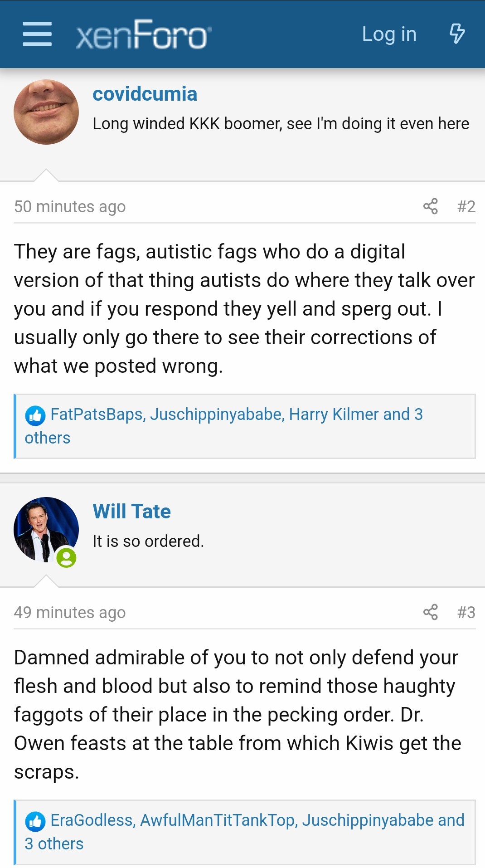
Task: Expand '3 others' reactions on post #3
Action: click(54, 844)
